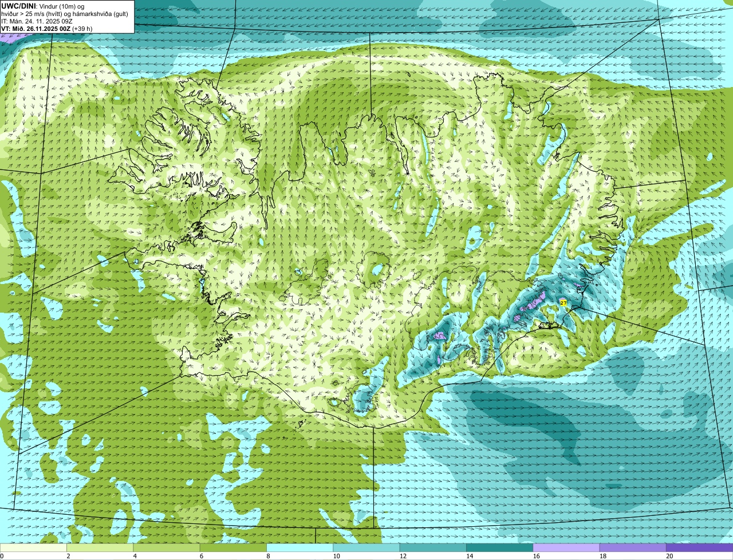Screen dimensions: 733x560
Task: Select the pale cyan 8–10 m/s swatch
Action: click(299, 547)
